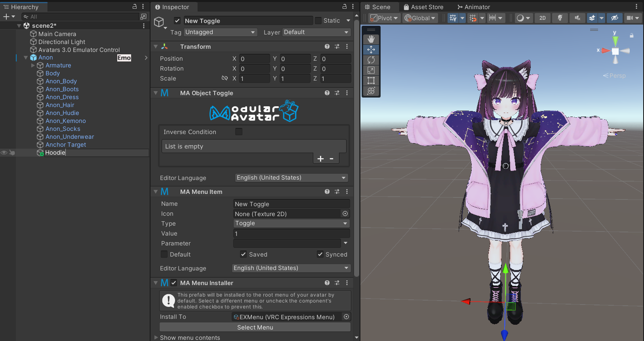644x341 pixels.
Task: Select the Hand view tool
Action: coord(371,39)
